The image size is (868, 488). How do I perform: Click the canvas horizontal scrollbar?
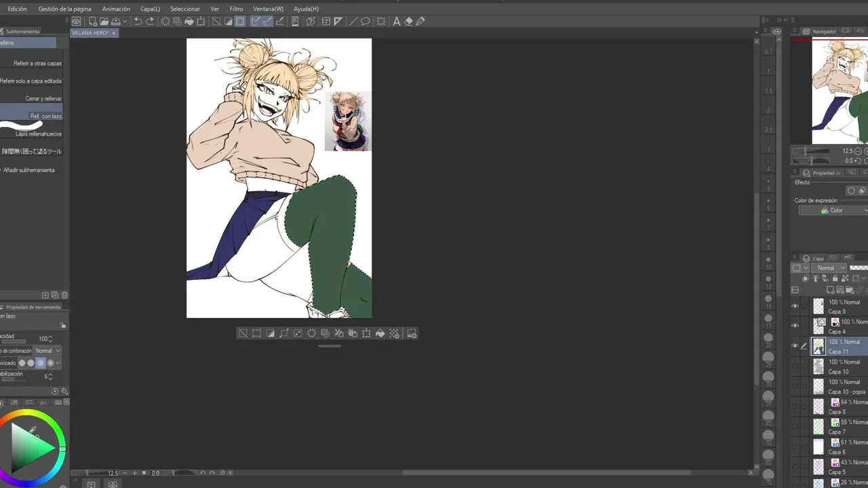coord(546,472)
